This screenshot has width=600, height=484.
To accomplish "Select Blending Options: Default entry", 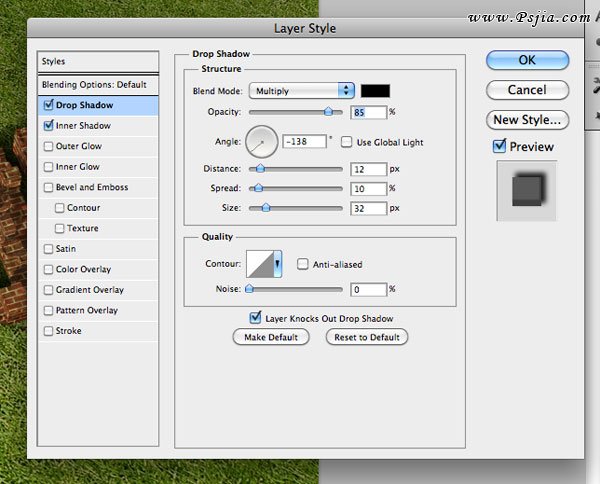I will click(100, 85).
